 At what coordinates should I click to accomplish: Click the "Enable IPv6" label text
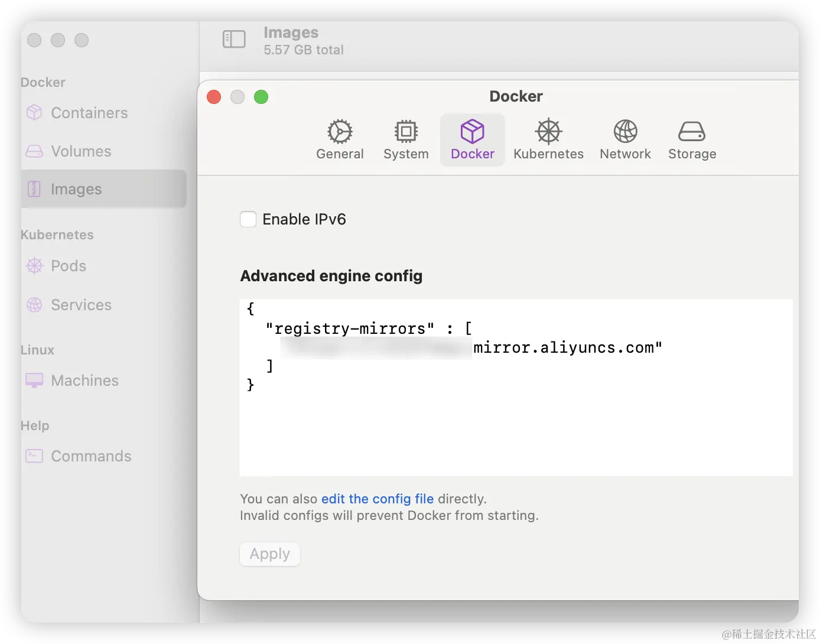pos(304,219)
